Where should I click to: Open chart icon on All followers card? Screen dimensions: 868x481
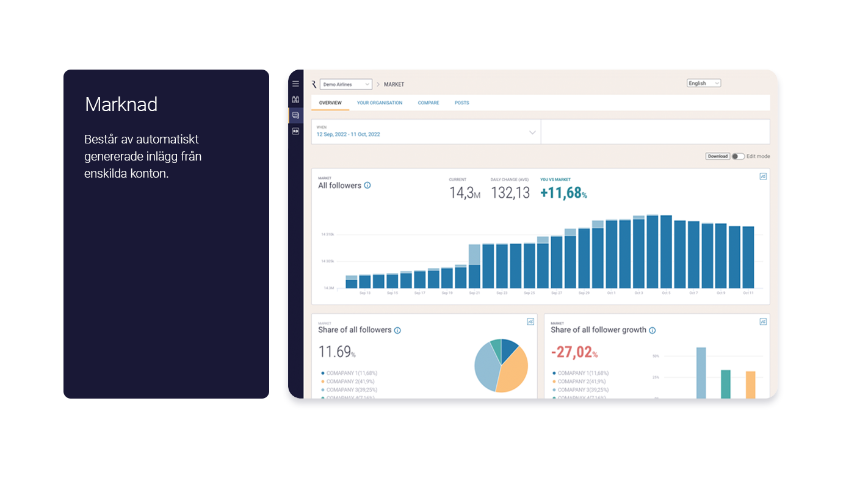pyautogui.click(x=763, y=176)
